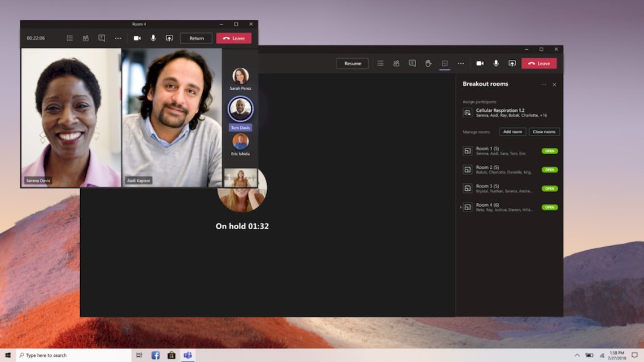Select Tom Davis in the participant strip

pos(240,109)
